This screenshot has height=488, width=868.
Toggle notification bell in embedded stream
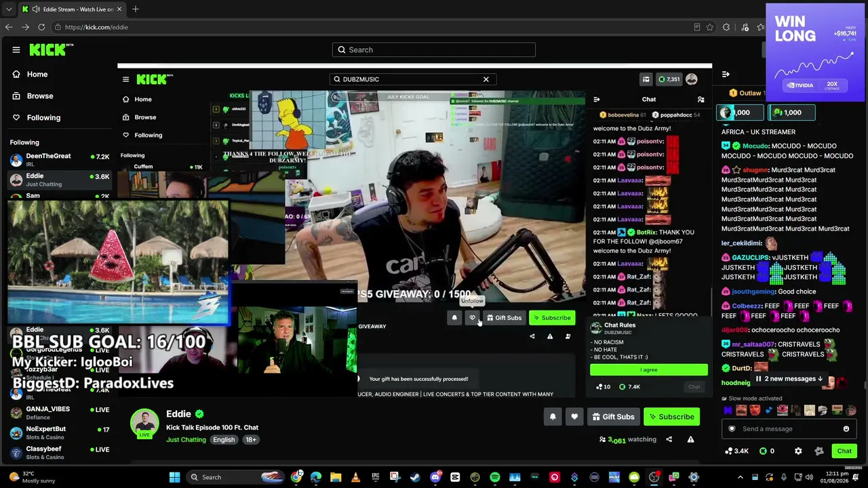[454, 318]
